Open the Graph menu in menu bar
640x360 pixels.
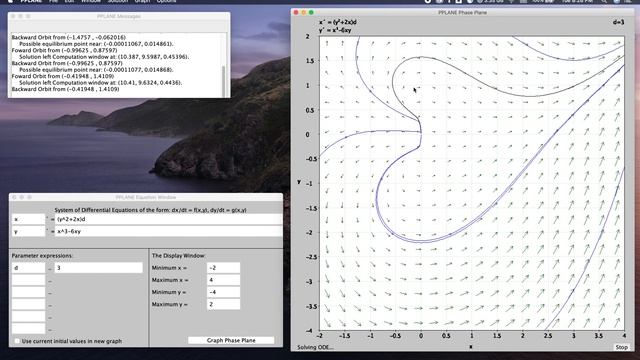click(x=142, y=1)
